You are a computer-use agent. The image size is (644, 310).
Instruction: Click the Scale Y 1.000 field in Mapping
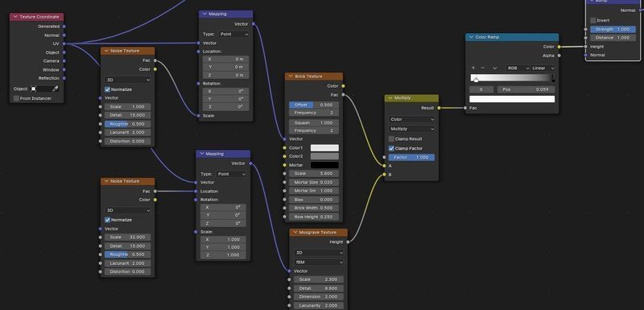tap(224, 247)
